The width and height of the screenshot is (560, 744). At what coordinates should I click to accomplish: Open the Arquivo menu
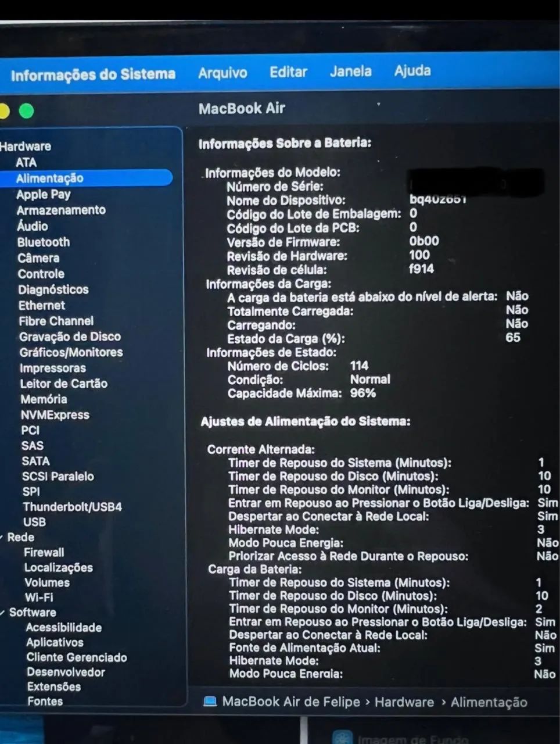click(x=222, y=73)
